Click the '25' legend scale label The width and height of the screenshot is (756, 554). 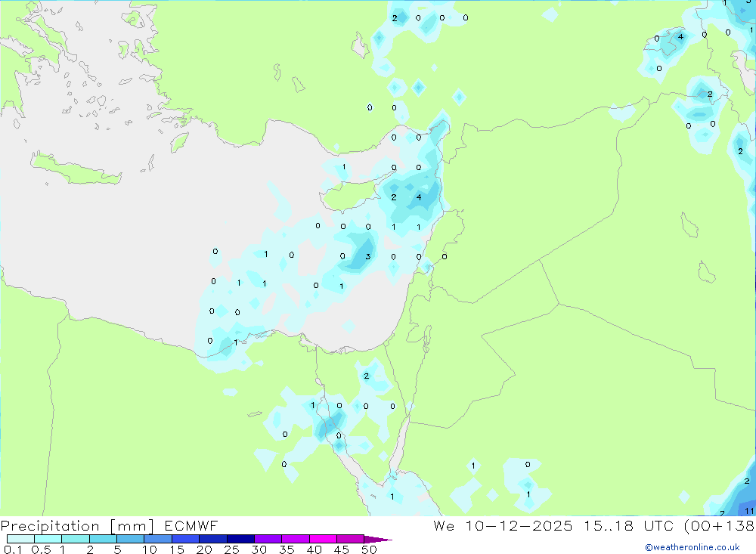(x=232, y=549)
